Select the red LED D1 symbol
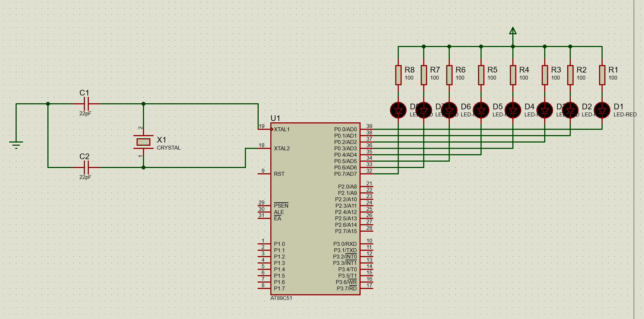Image resolution: width=644 pixels, height=319 pixels. point(602,110)
